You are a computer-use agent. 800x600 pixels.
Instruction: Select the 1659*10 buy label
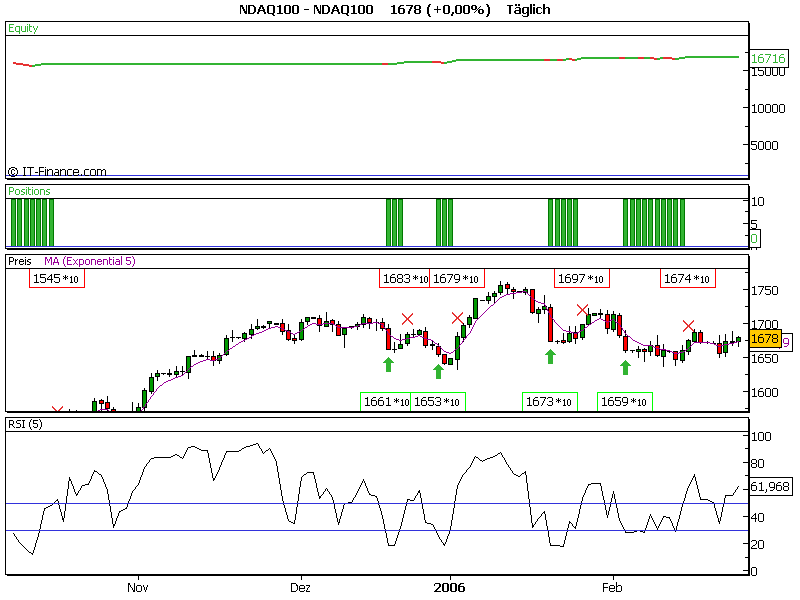point(625,402)
